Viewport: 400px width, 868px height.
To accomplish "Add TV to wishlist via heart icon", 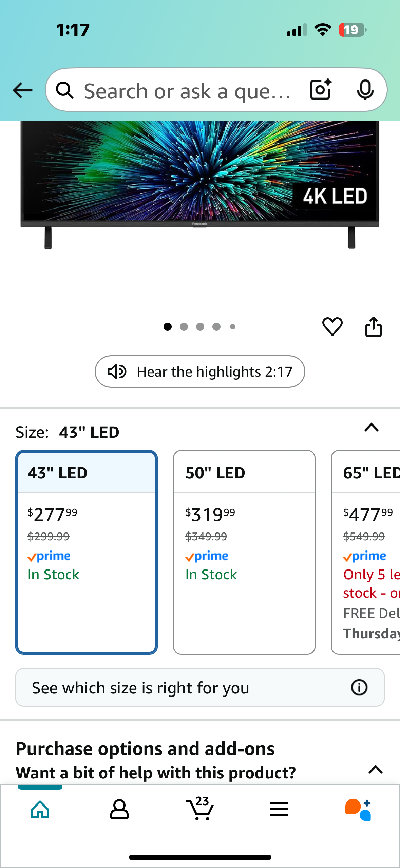I will (332, 327).
